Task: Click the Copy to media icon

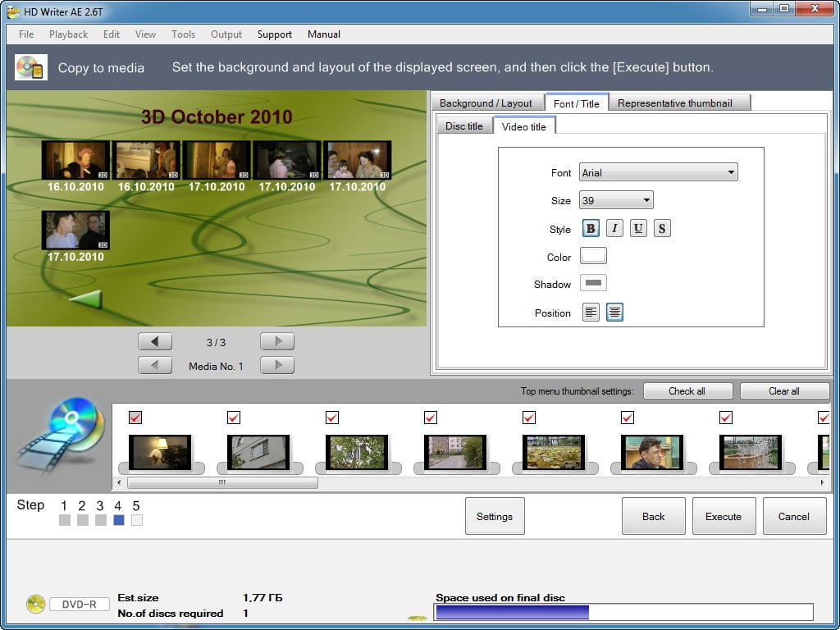Action: click(x=30, y=67)
